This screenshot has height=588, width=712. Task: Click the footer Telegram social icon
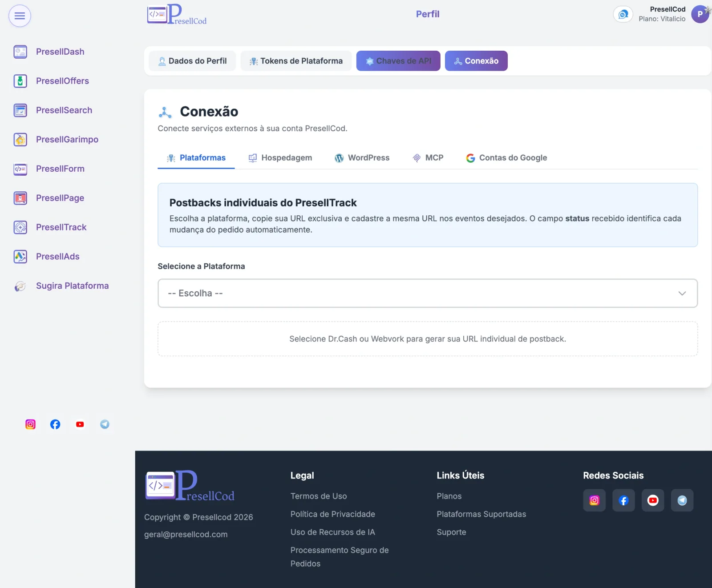coord(682,500)
